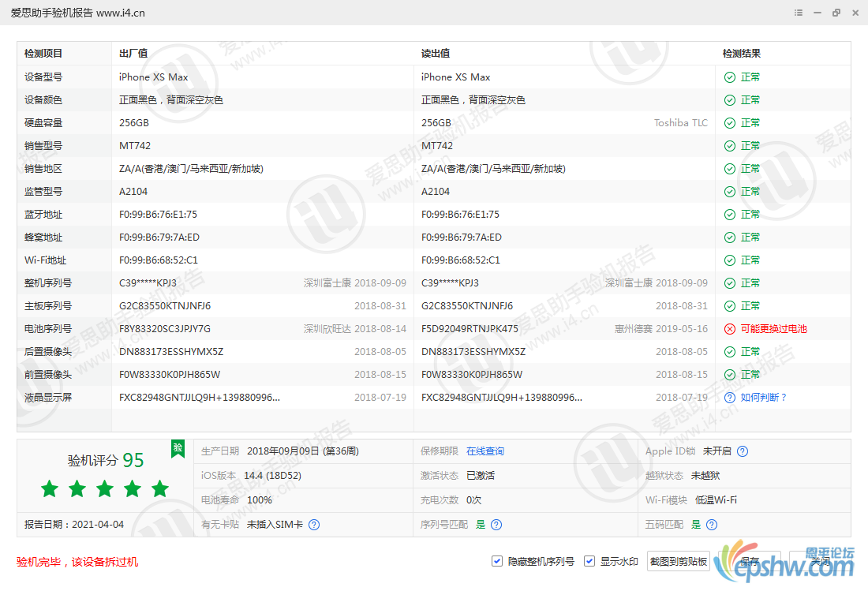
Task: Open 在线查询 warranty link
Action: [485, 451]
